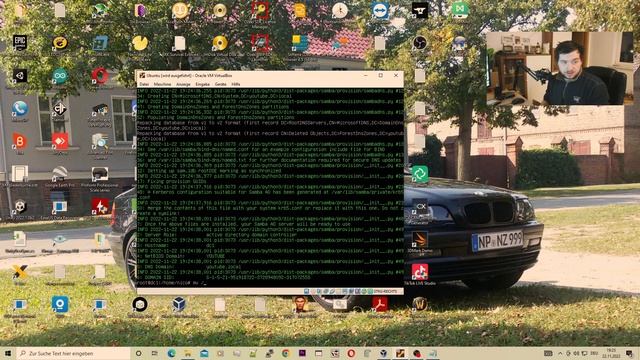Viewport: 640px width, 360px height.
Task: Open the Datei menu in VirtualBox
Action: click(144, 84)
